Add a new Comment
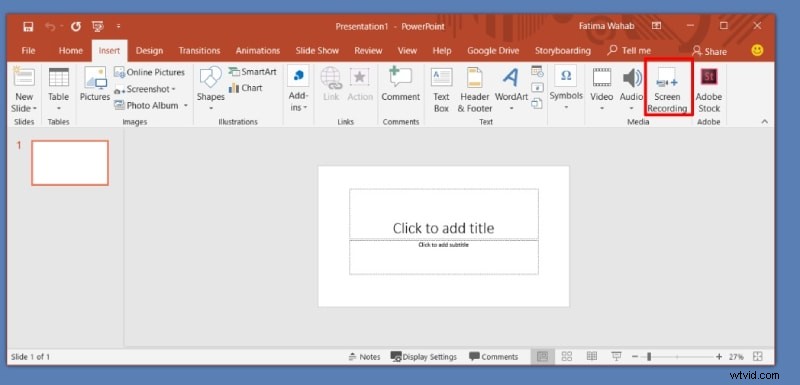This screenshot has height=385, width=800. [401, 84]
